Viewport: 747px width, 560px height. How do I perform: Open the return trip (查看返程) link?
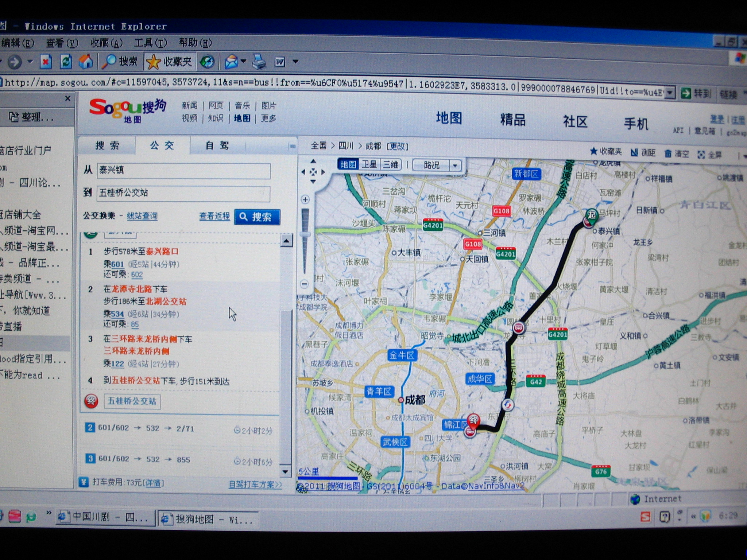click(214, 216)
